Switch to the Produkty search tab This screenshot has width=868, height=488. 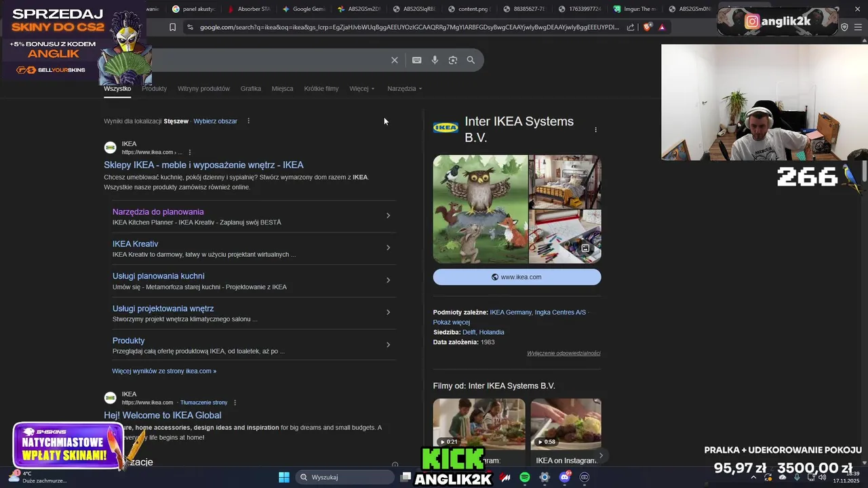tap(154, 89)
